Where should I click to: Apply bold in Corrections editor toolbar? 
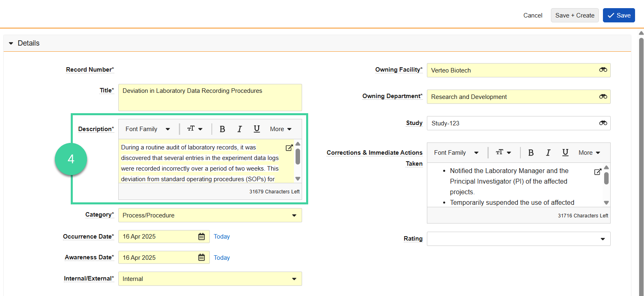point(531,153)
